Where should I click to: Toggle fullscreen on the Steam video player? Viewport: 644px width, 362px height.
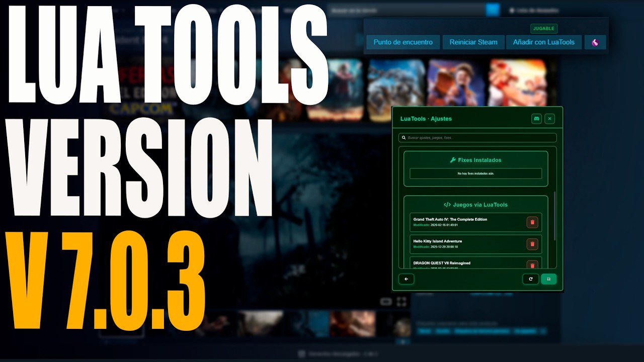pyautogui.click(x=401, y=302)
